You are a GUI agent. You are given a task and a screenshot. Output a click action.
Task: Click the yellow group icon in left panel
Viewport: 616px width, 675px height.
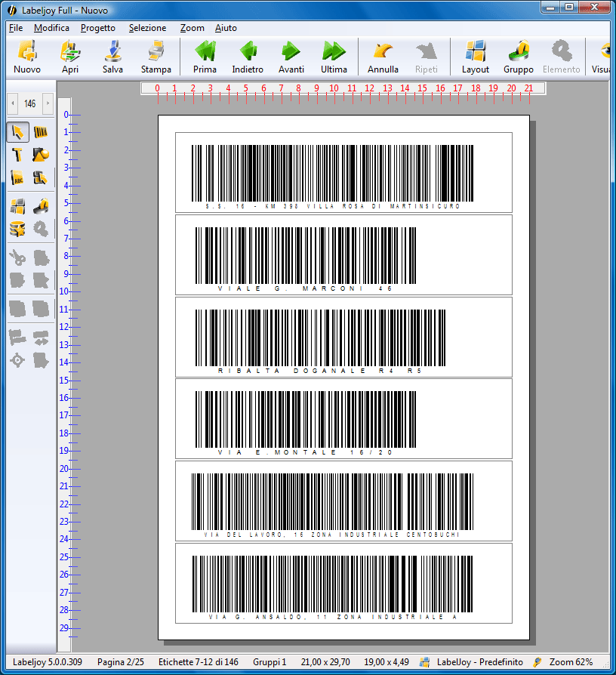click(x=41, y=206)
